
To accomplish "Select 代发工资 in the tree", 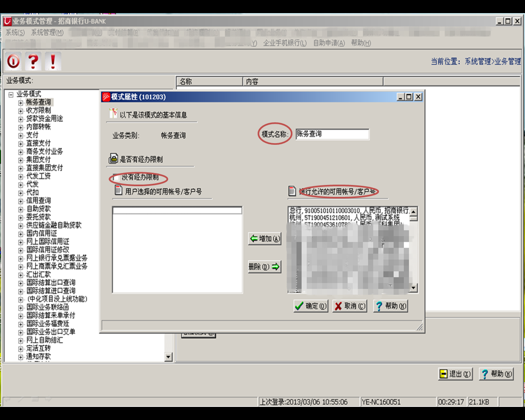I will pyautogui.click(x=39, y=176).
